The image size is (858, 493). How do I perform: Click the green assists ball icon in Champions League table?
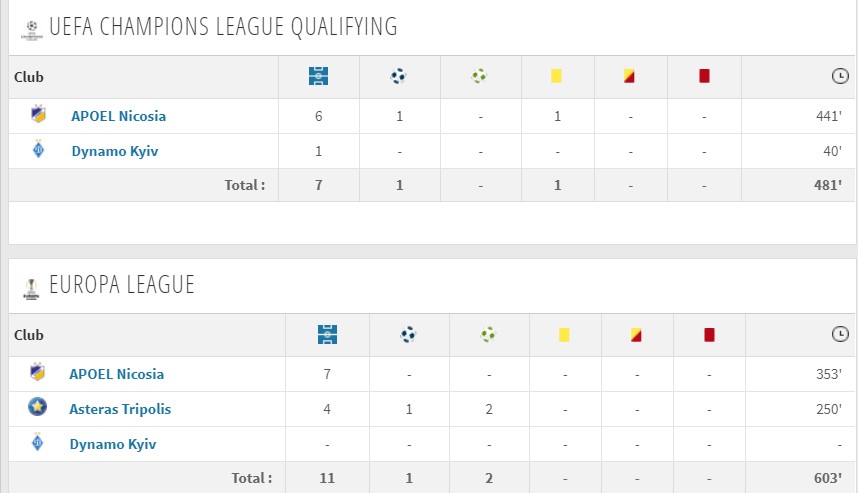click(x=479, y=76)
